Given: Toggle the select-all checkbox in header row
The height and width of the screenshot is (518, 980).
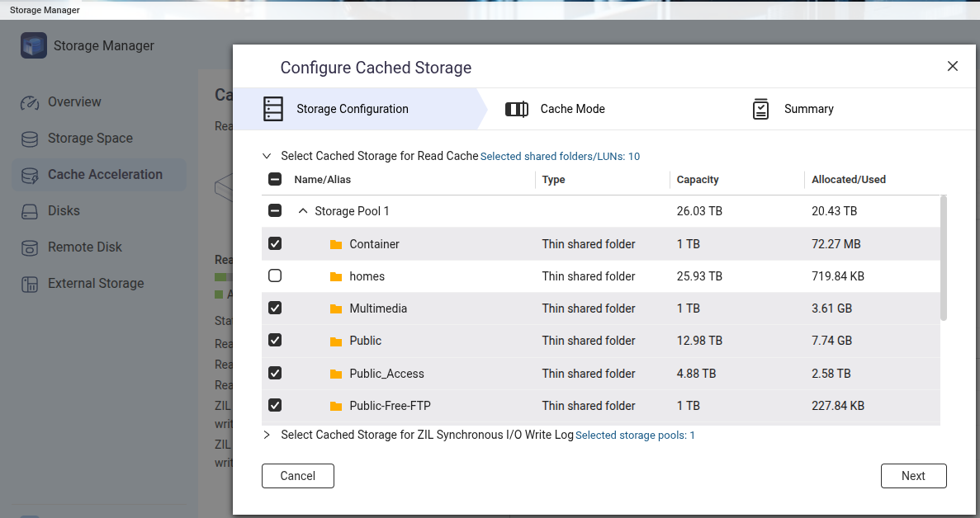Looking at the screenshot, I should pos(275,180).
